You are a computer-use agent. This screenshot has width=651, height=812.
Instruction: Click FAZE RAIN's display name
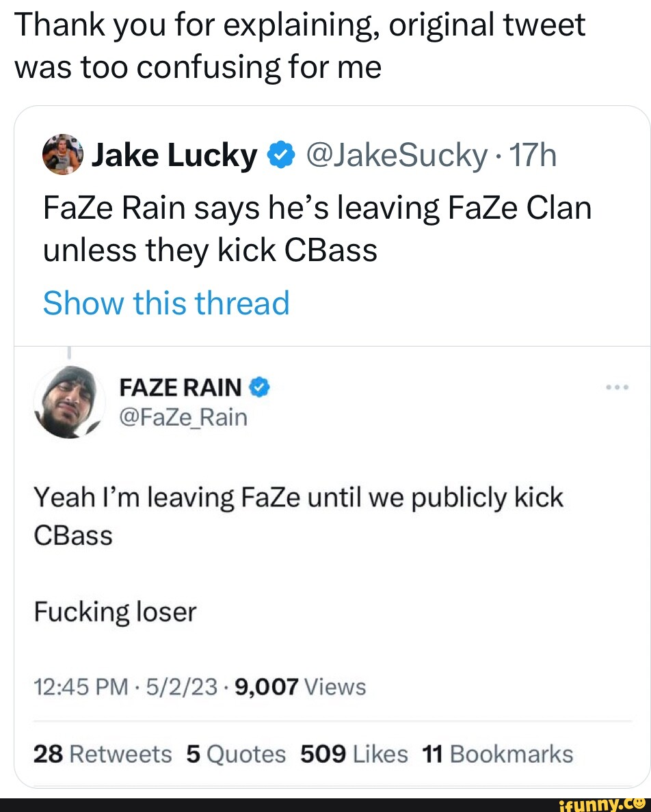click(x=179, y=387)
